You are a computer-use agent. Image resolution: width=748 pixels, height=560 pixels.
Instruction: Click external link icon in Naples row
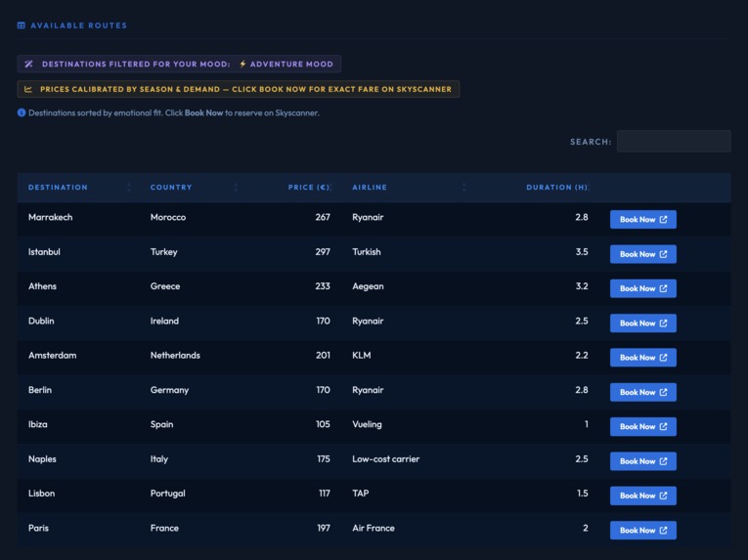(663, 461)
